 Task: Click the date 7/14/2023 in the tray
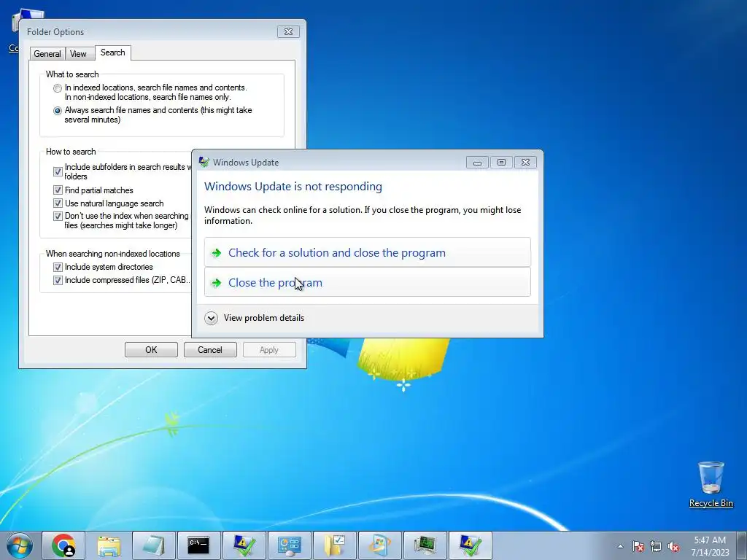point(710,553)
